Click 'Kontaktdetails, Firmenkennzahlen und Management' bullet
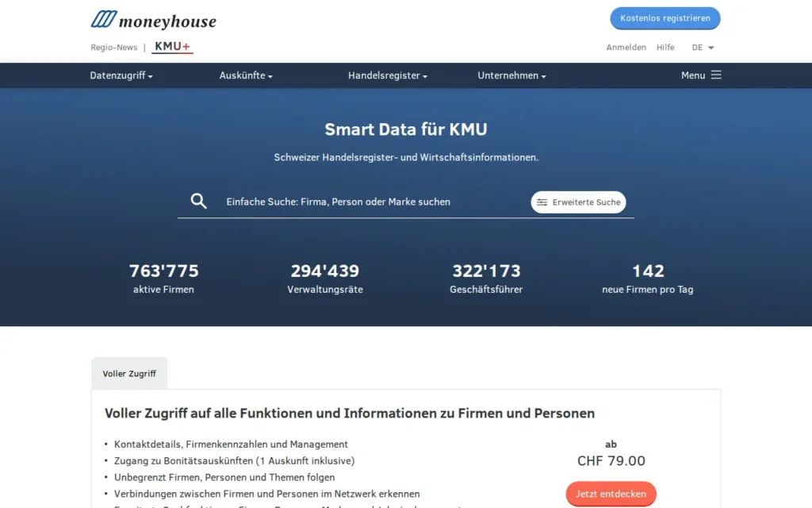Viewport: 812px width, 508px height. point(231,444)
